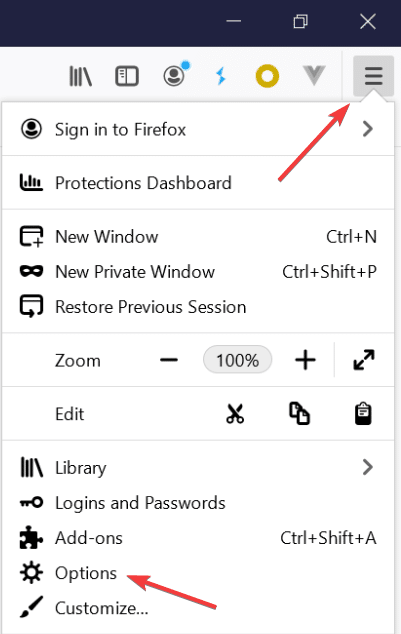Click the blue lightning bolt extension icon
Viewport: 401px width, 634px height.
[221, 76]
